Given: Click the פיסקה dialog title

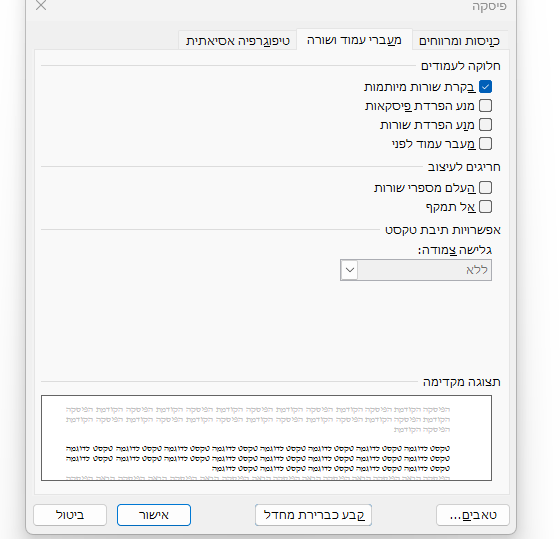Looking at the screenshot, I should [x=489, y=6].
